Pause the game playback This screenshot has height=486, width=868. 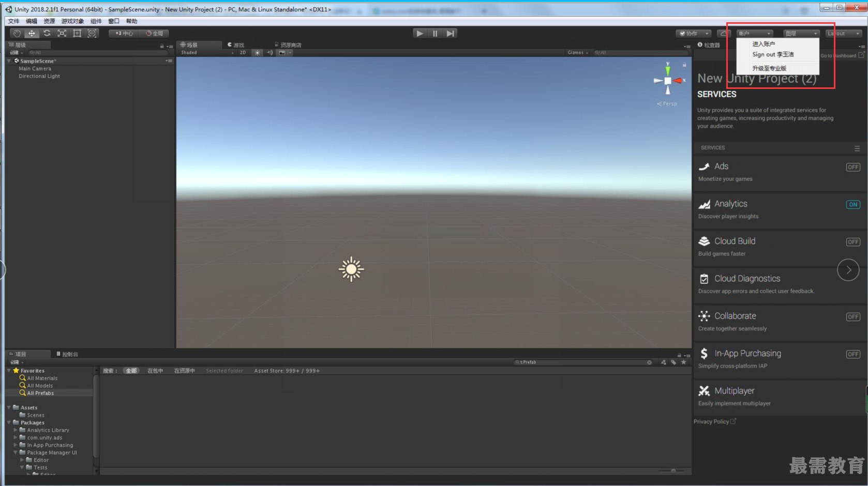pyautogui.click(x=435, y=33)
